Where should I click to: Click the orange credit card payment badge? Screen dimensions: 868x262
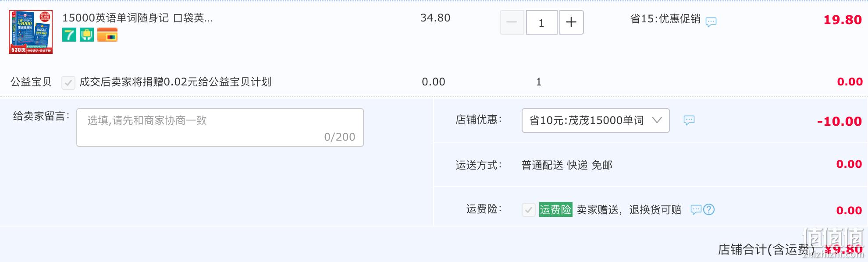pyautogui.click(x=107, y=35)
